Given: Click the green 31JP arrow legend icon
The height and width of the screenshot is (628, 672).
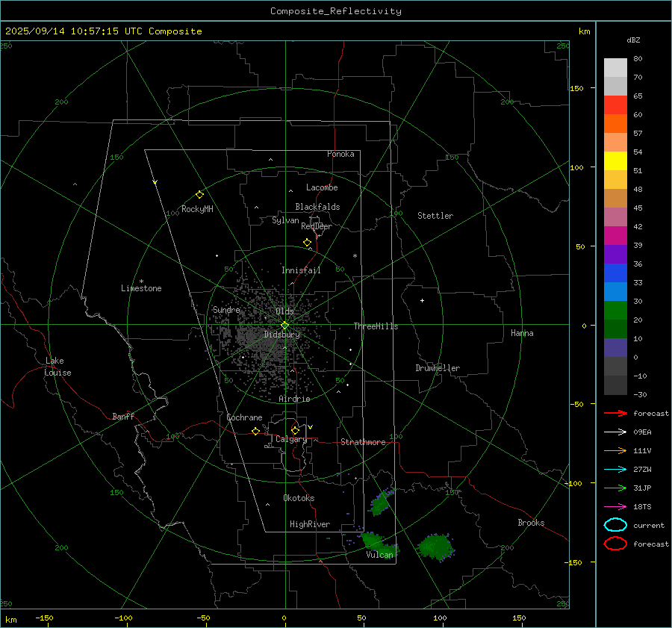Looking at the screenshot, I should pos(615,488).
